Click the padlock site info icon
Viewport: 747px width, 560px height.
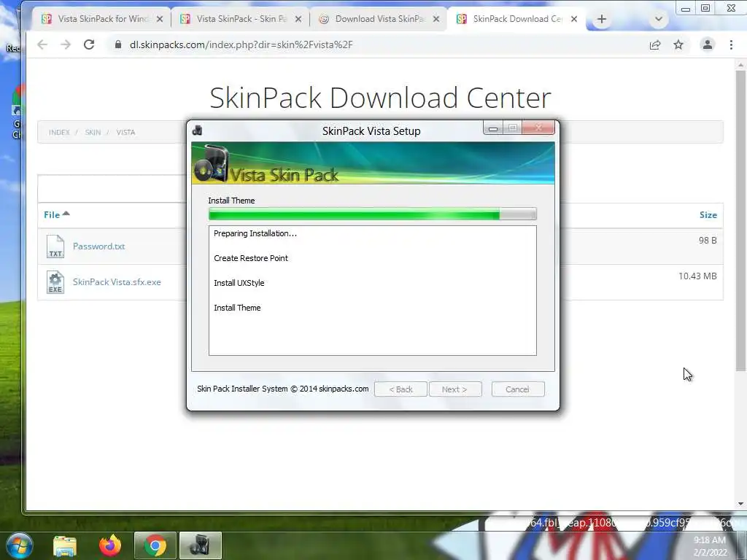[117, 44]
